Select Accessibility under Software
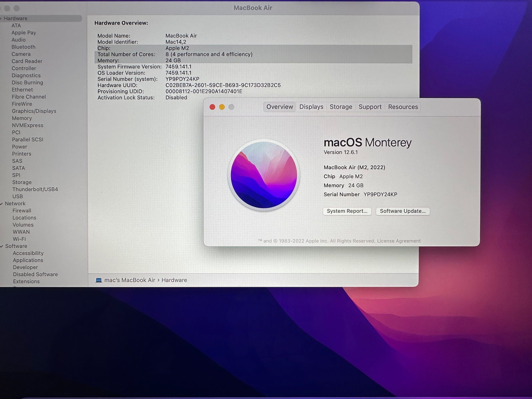532x399 pixels. pyautogui.click(x=28, y=253)
